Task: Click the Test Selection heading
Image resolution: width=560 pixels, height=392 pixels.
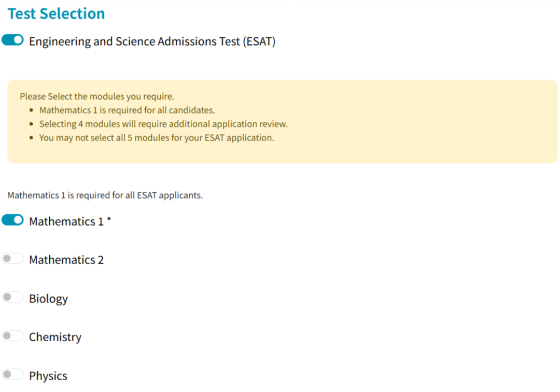Action: point(57,13)
